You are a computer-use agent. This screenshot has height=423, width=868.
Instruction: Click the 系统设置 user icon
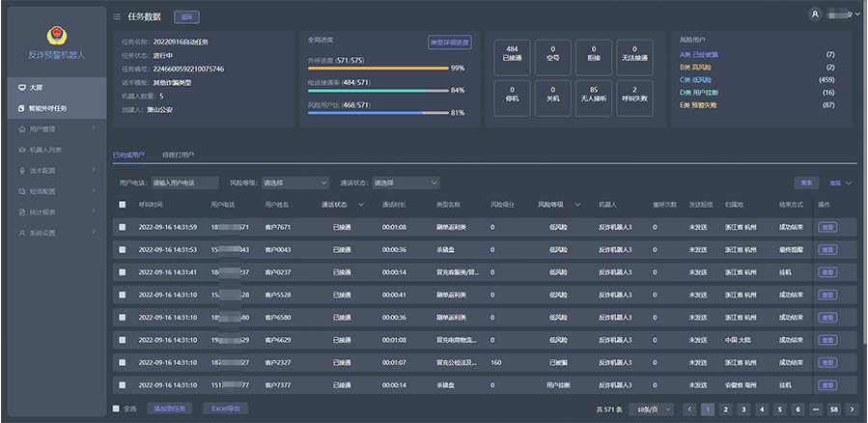tap(22, 233)
